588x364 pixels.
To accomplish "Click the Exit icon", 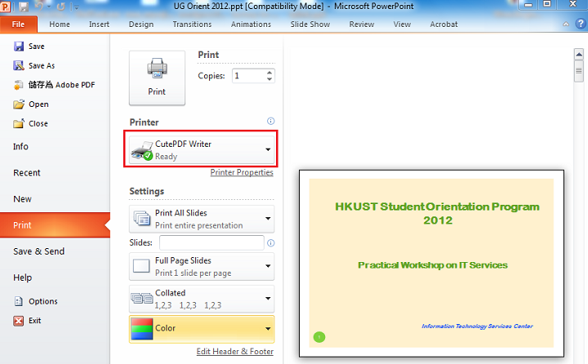I will pyautogui.click(x=19, y=321).
